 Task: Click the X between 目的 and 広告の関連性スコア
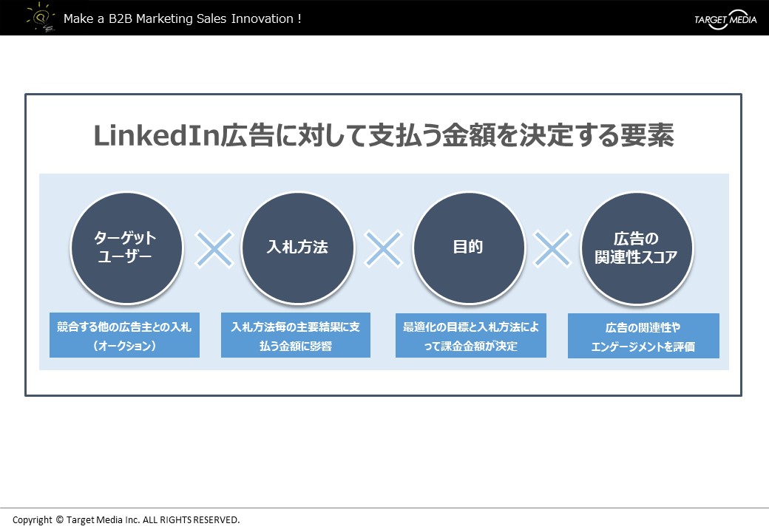(552, 249)
